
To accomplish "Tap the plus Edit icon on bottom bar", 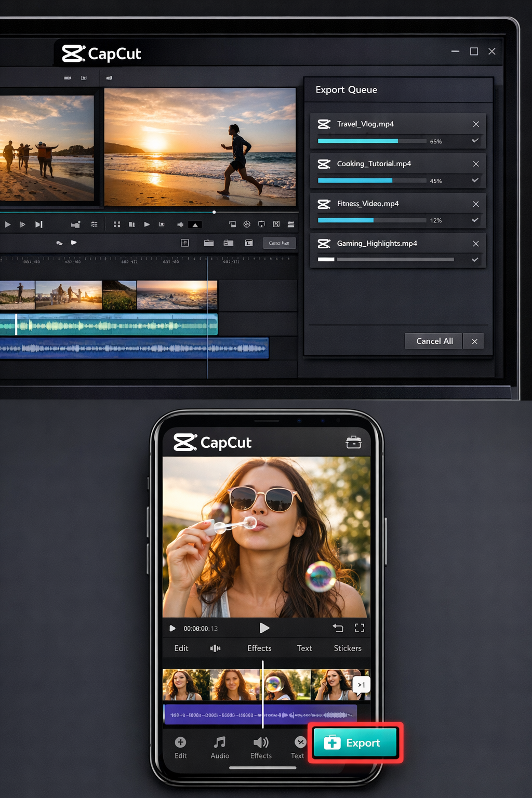I will (180, 747).
